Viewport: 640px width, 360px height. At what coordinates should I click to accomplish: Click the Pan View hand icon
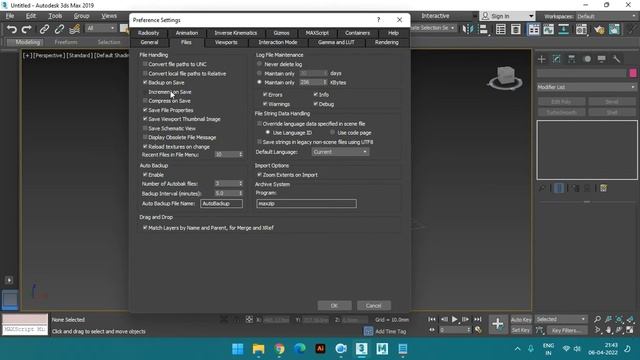click(x=609, y=330)
